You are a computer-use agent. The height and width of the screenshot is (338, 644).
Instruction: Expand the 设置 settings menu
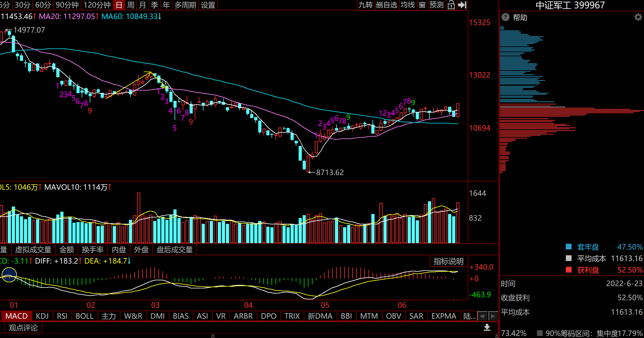pyautogui.click(x=208, y=5)
